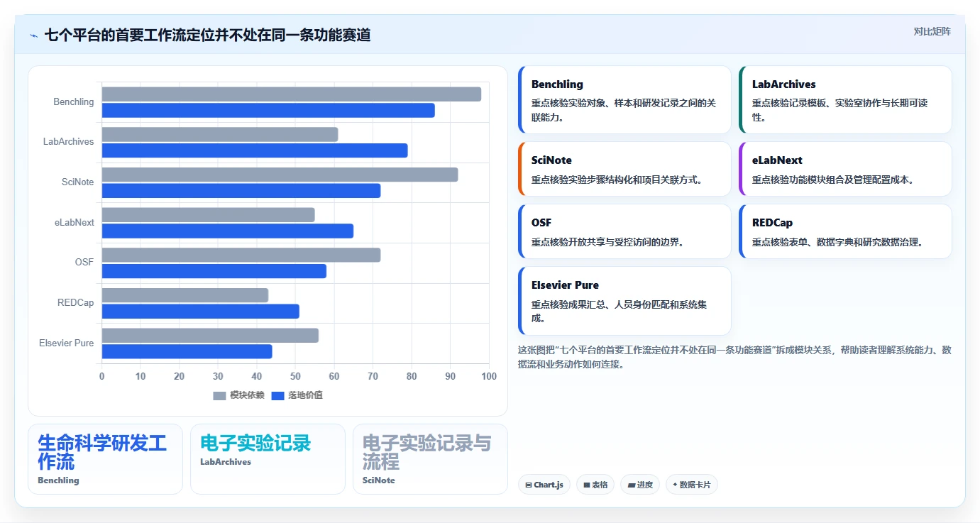This screenshot has width=980, height=523.
Task: Click LabArchives' blue 落地价值 bar
Action: (x=255, y=150)
